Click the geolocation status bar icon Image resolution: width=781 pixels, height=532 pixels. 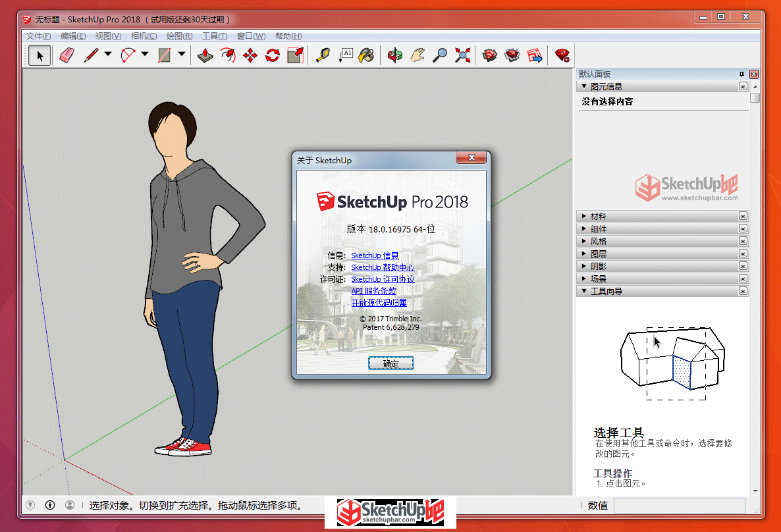30,505
